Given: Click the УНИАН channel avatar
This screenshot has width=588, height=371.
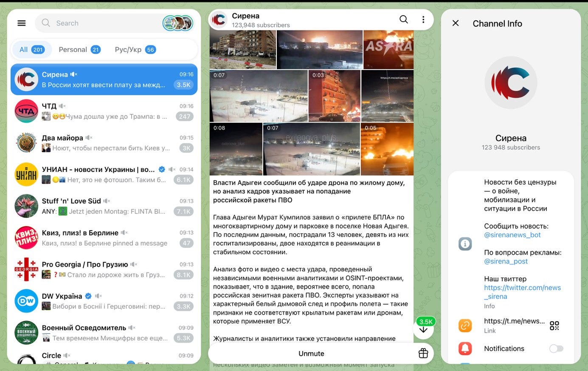Looking at the screenshot, I should (26, 174).
